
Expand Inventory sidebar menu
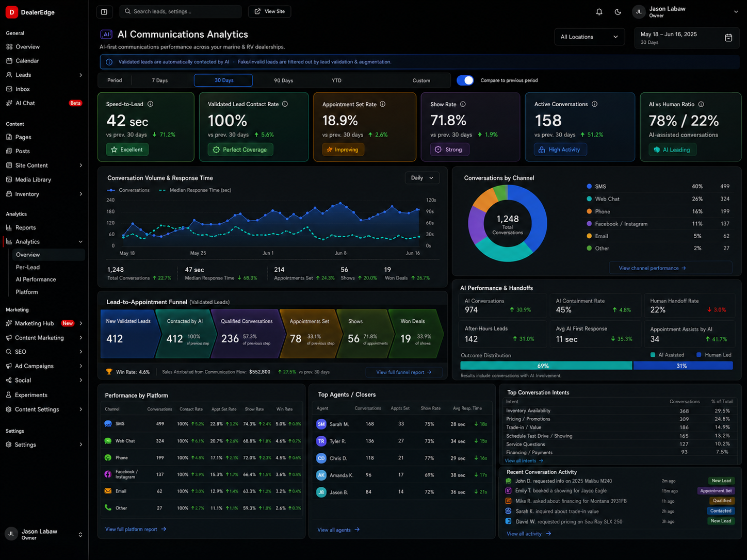[x=80, y=194]
